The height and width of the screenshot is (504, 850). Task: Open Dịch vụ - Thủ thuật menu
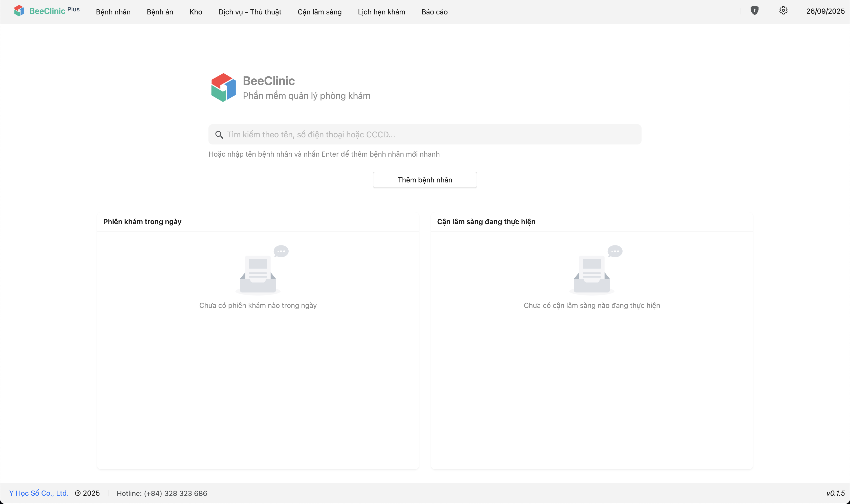250,12
